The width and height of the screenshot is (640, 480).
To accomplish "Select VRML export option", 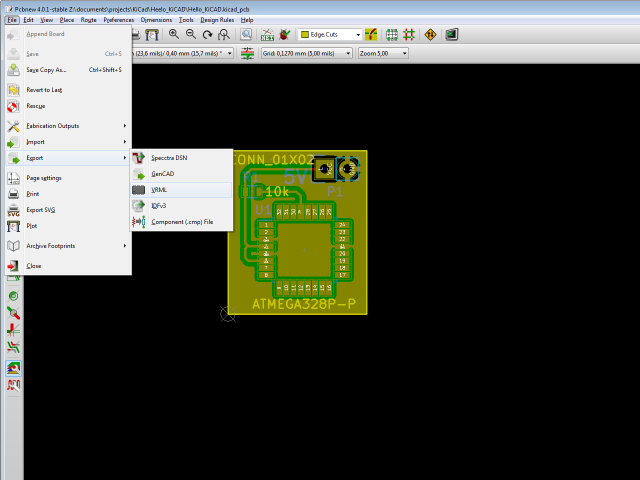I will [x=182, y=190].
